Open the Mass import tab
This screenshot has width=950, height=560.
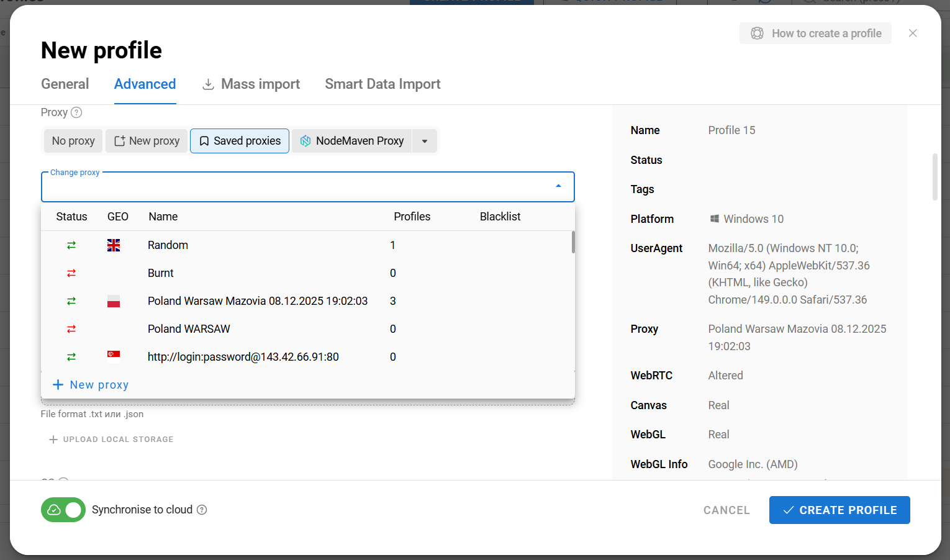pyautogui.click(x=251, y=84)
